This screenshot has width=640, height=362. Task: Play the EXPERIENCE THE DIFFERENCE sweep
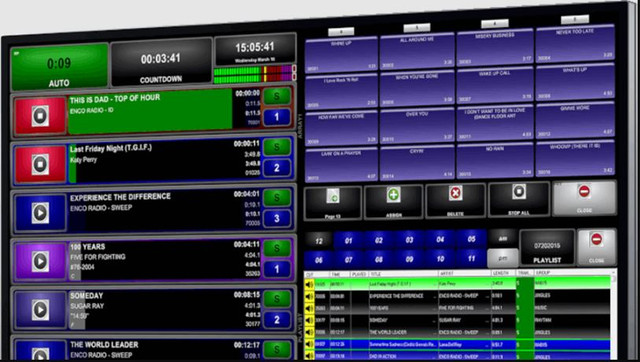(40, 213)
